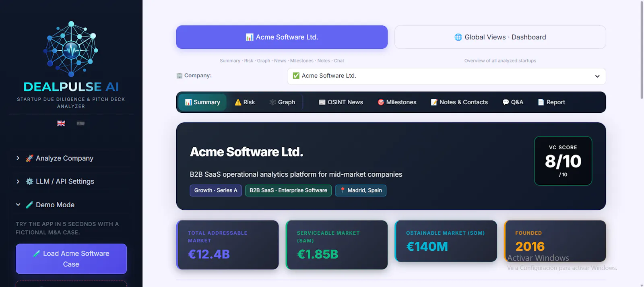Click the test tube icon beside Demo Mode
Viewport: 644px width, 287px height.
point(29,205)
